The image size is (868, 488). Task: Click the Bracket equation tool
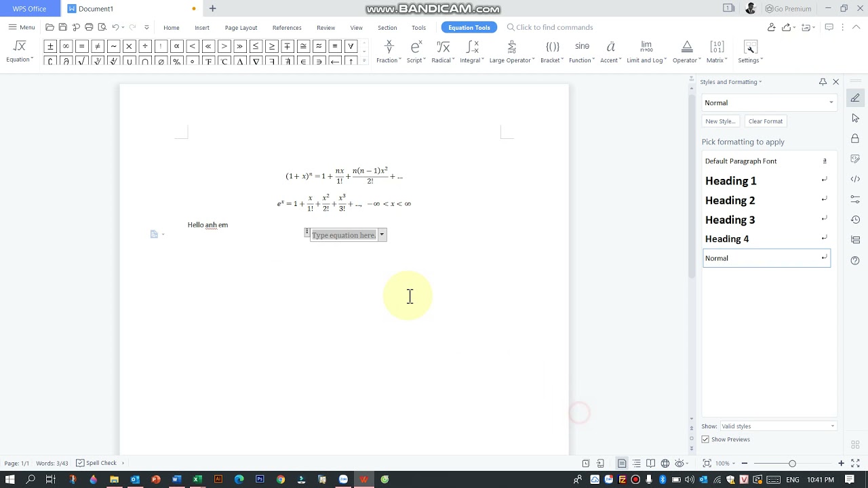point(552,52)
